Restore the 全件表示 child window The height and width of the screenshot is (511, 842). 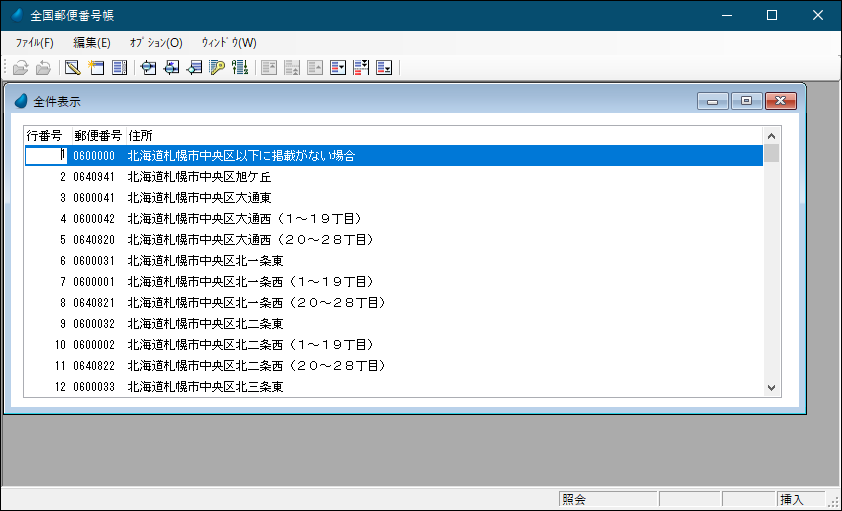pos(746,101)
